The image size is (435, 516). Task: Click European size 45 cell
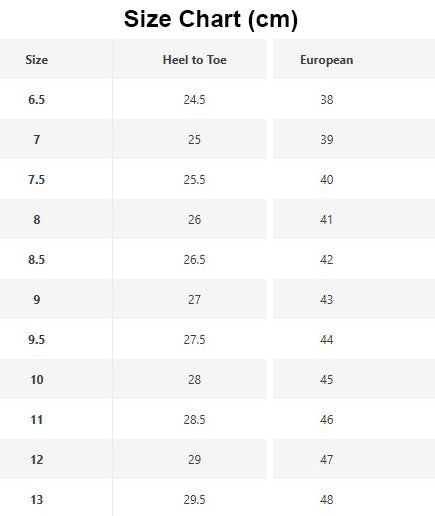click(327, 380)
